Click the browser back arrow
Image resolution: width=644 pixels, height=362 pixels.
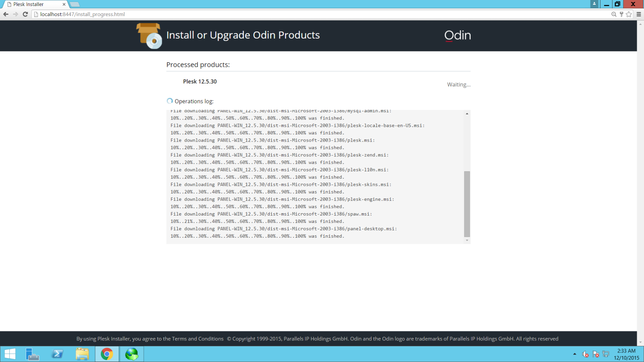tap(6, 14)
